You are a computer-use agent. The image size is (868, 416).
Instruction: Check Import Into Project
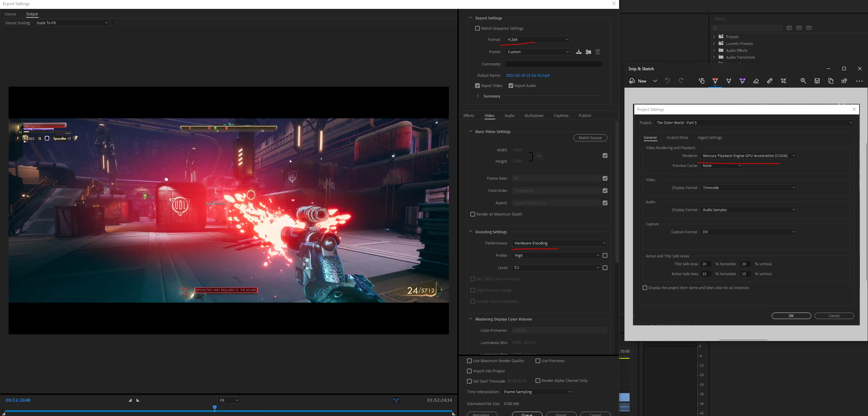[x=469, y=371]
